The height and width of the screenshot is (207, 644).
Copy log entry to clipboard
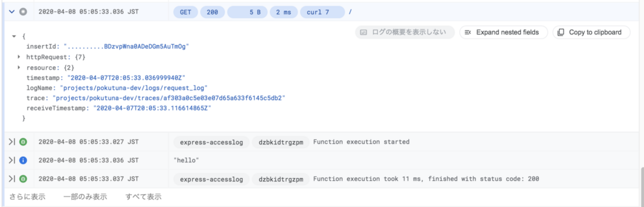pyautogui.click(x=590, y=33)
